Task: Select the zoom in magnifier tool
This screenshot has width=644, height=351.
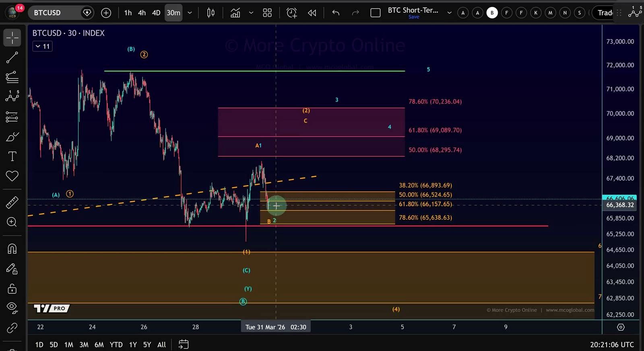Action: click(x=12, y=222)
